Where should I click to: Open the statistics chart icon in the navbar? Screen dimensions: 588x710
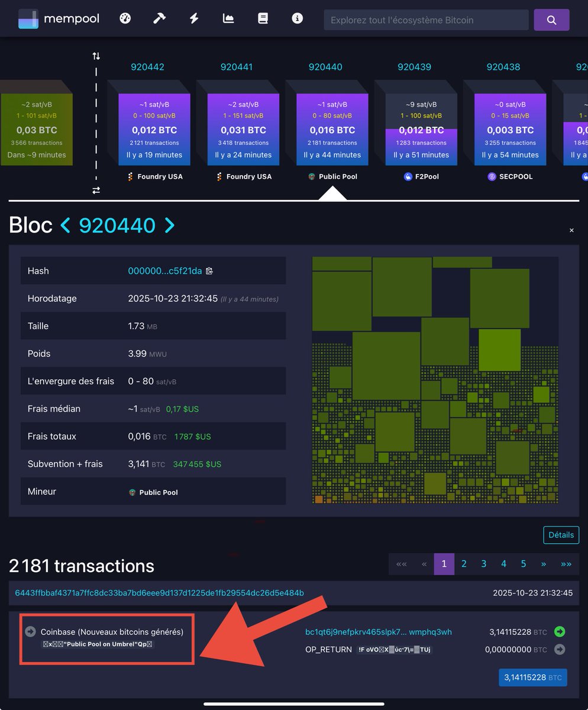[x=228, y=19]
